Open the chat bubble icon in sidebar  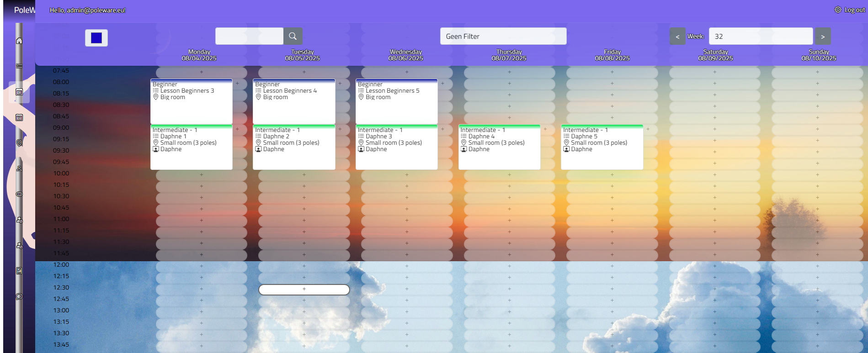click(19, 296)
